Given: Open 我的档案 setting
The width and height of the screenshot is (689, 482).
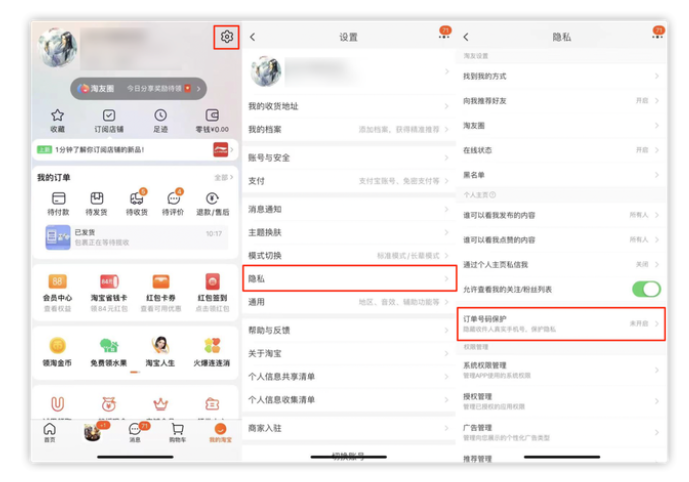Looking at the screenshot, I should [349, 129].
